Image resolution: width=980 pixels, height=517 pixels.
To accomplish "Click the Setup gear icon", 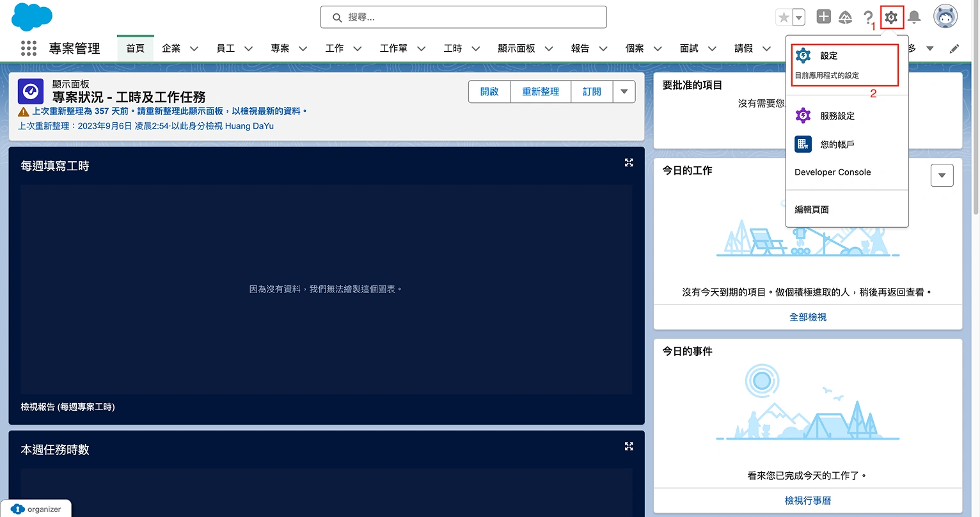I will pyautogui.click(x=891, y=17).
